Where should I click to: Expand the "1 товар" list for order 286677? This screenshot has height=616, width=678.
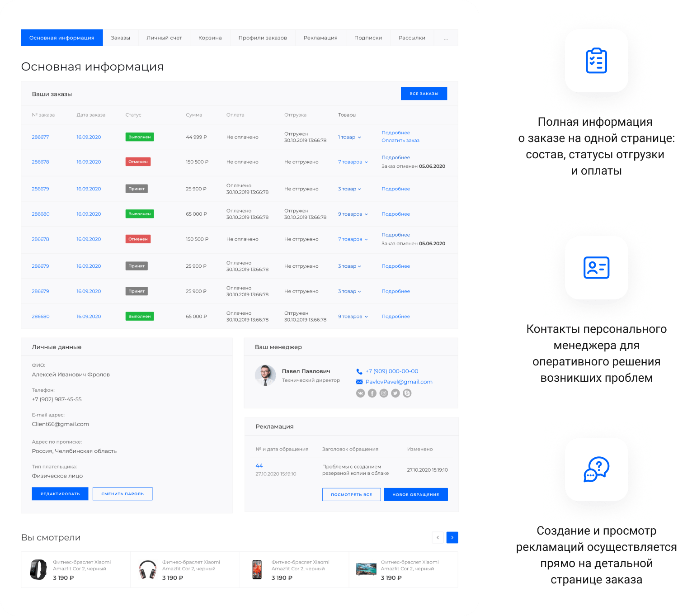click(349, 137)
